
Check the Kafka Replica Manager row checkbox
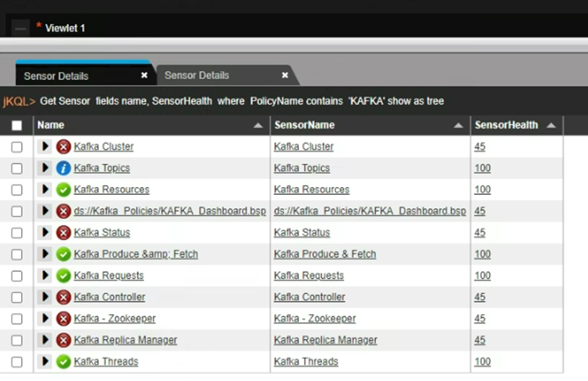click(x=16, y=340)
